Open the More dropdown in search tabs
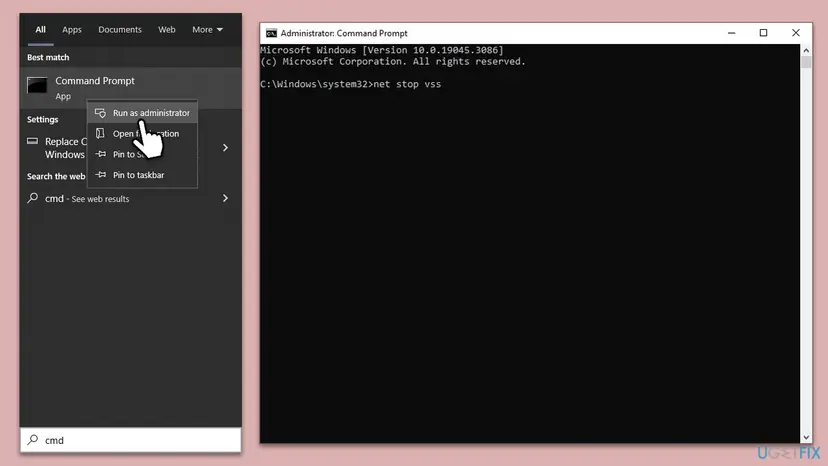 (207, 30)
